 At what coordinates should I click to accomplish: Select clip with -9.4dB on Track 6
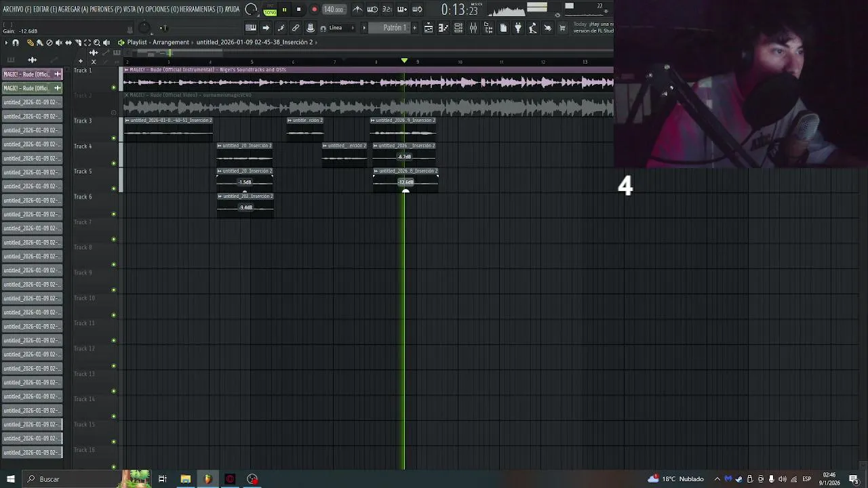(245, 205)
